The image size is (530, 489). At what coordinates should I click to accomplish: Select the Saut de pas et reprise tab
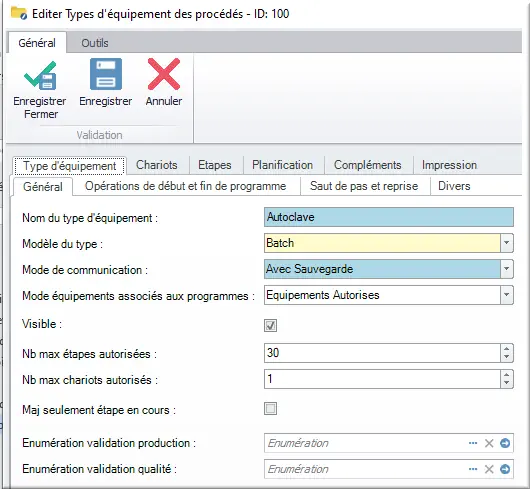(x=364, y=186)
